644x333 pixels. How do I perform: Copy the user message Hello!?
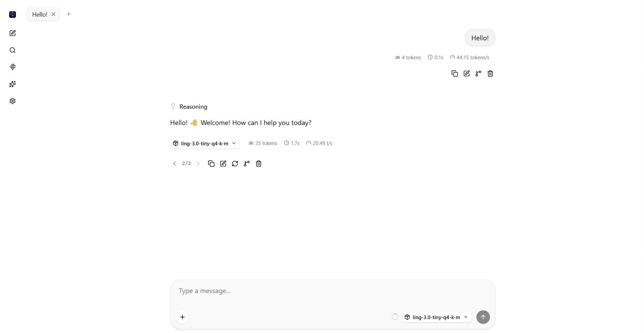[455, 74]
